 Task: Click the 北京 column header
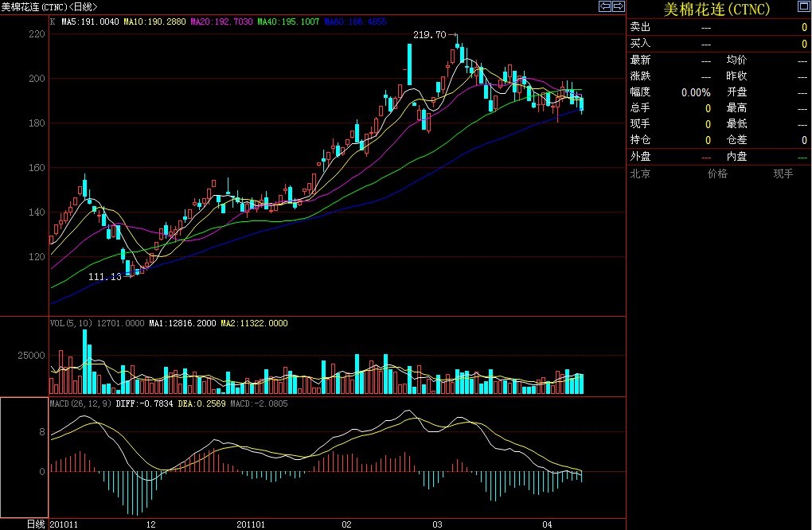coord(641,173)
